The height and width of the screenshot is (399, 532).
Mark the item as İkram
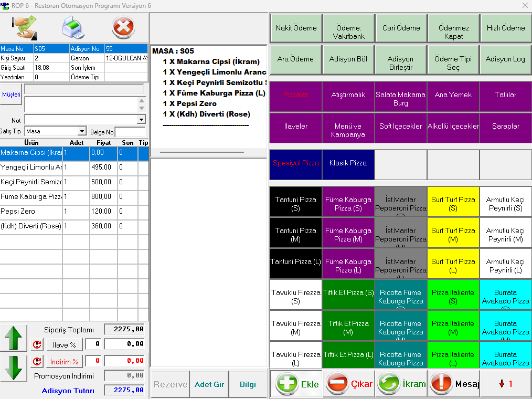click(401, 384)
